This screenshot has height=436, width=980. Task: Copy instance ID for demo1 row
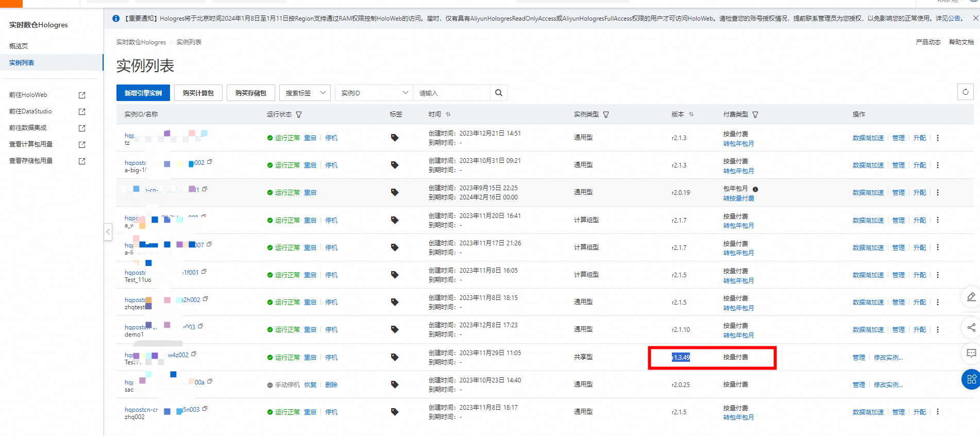[200, 326]
